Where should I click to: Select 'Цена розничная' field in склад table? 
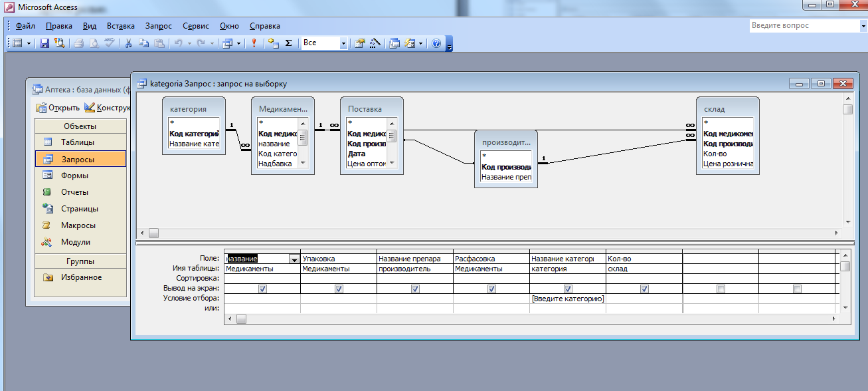(729, 164)
